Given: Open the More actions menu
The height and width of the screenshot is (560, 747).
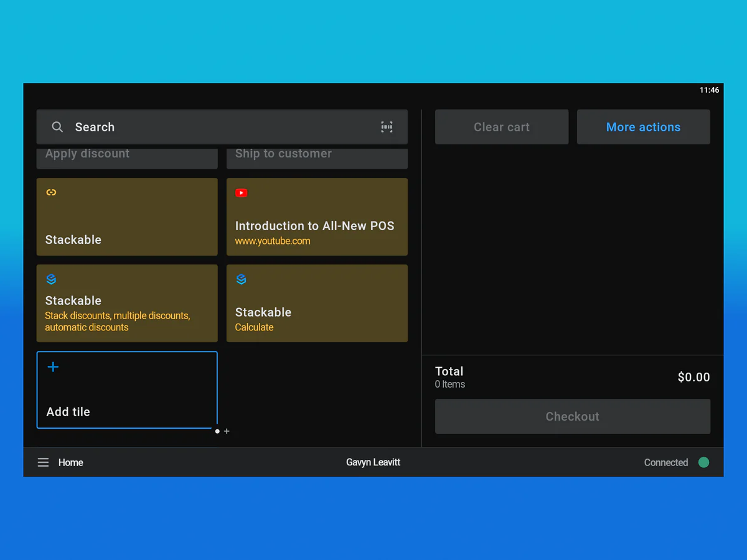Looking at the screenshot, I should 643,127.
